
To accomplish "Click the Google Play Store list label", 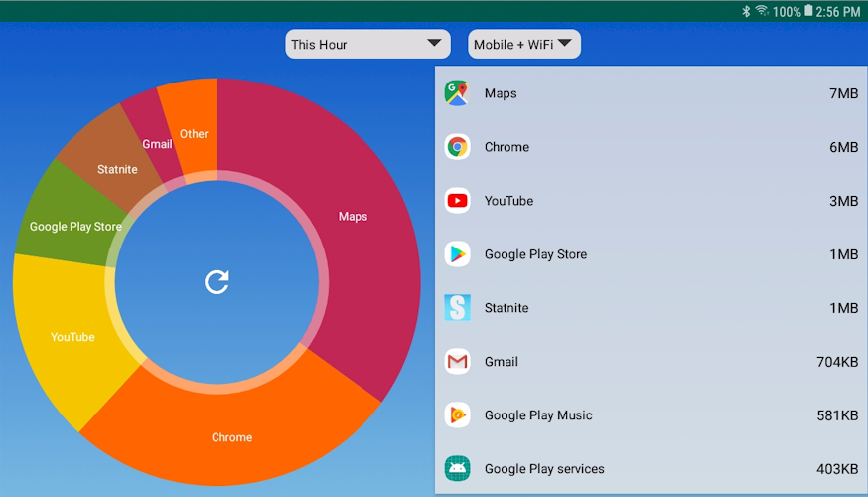I will 535,254.
